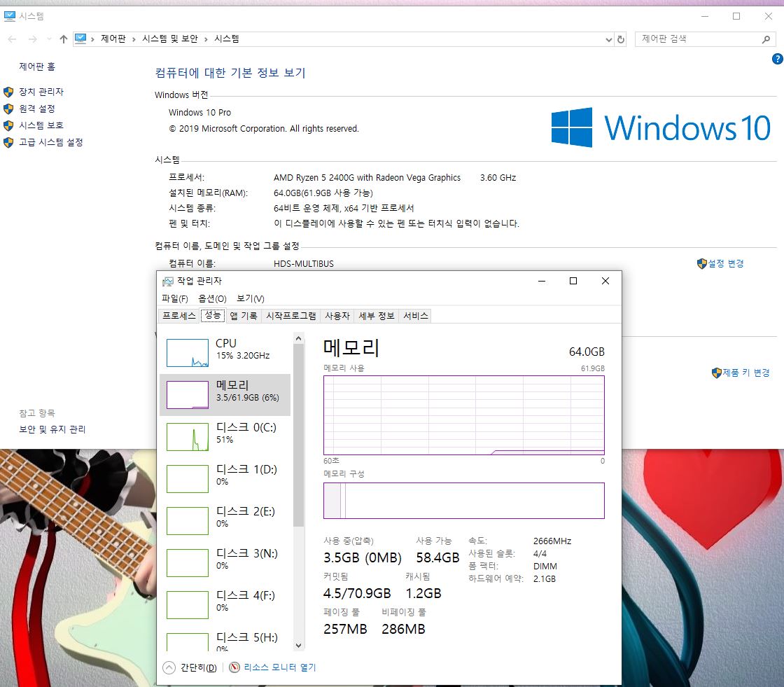Click the System window title icon

coord(10,16)
